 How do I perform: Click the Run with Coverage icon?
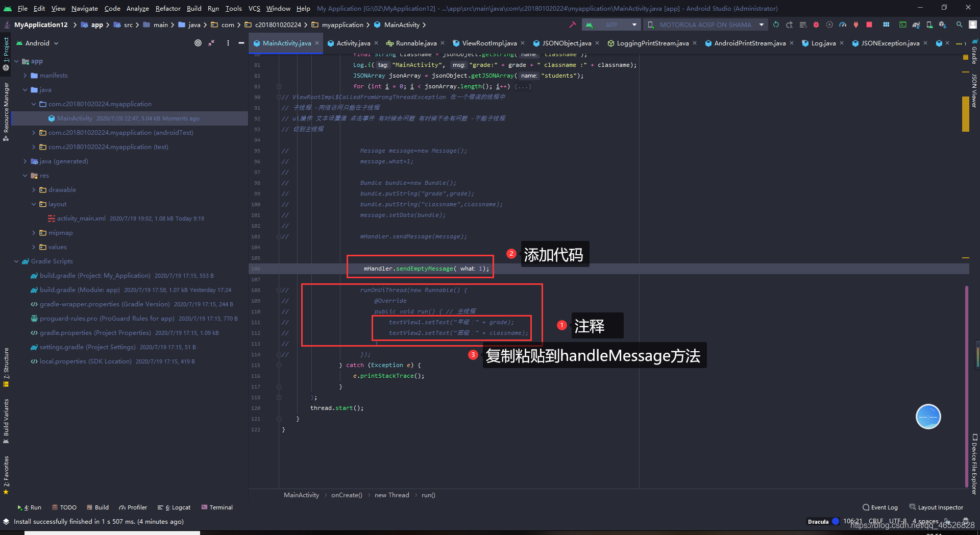coord(829,25)
